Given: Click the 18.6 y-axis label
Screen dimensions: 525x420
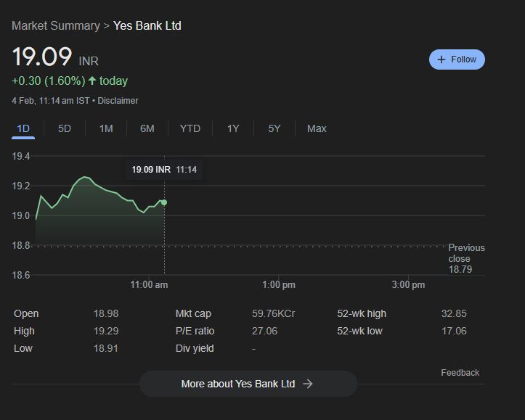Looking at the screenshot, I should pyautogui.click(x=21, y=275).
